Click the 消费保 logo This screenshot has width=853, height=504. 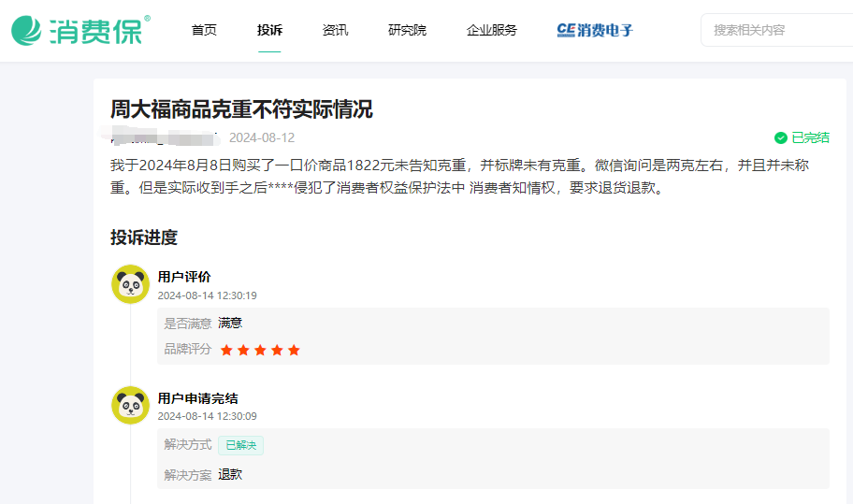pos(80,30)
